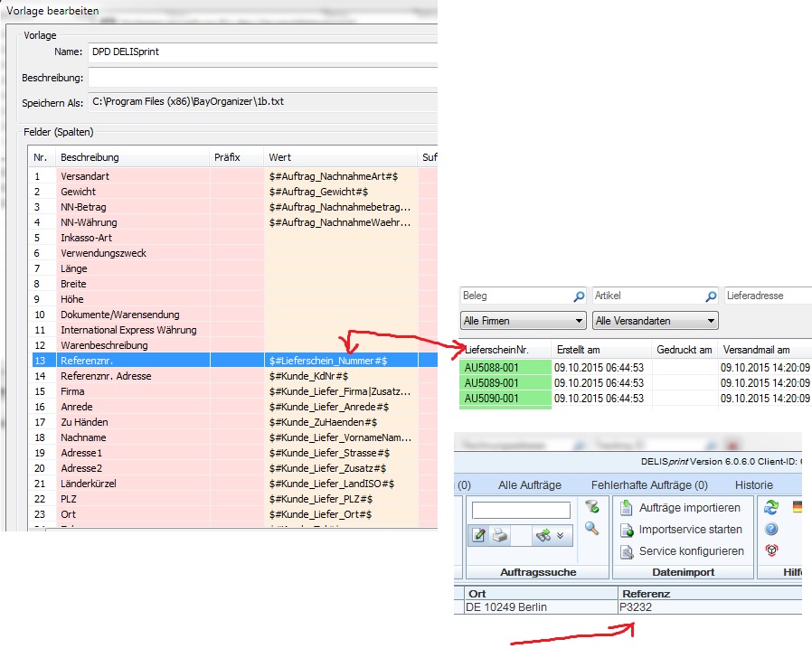Click the search icon in Artikel field
This screenshot has height=658, width=812.
(711, 296)
